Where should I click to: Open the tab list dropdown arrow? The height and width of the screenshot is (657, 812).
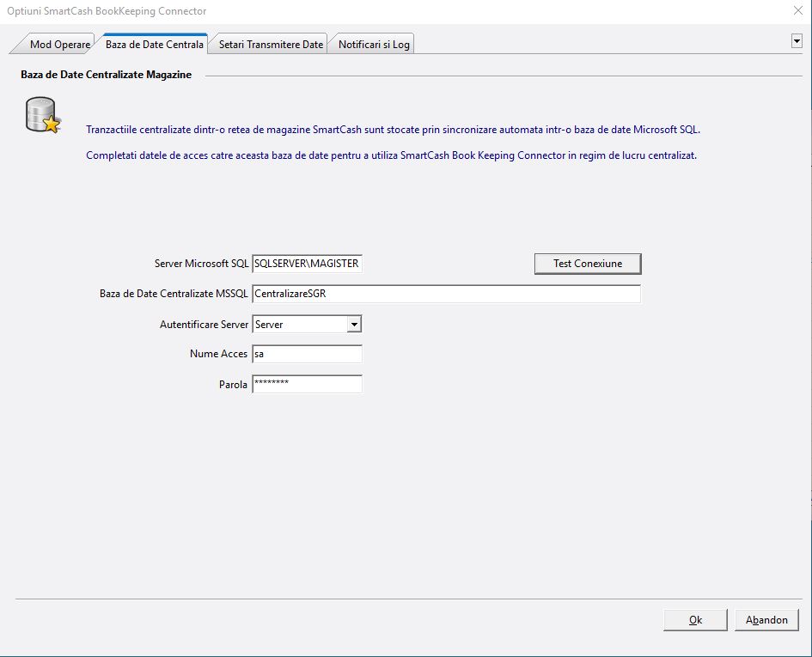pos(797,41)
